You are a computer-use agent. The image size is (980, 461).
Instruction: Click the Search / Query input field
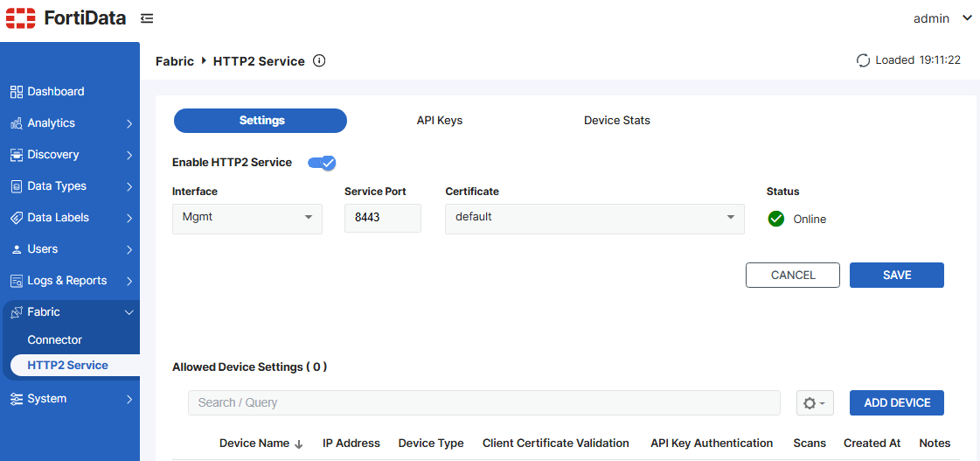coord(483,403)
